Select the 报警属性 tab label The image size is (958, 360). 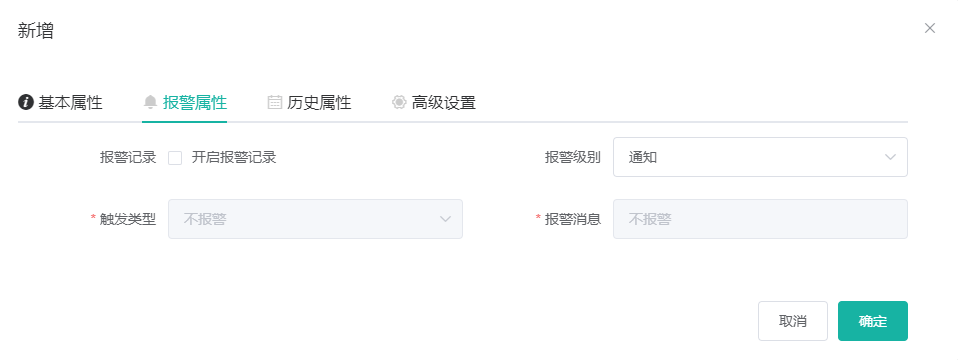(x=195, y=102)
